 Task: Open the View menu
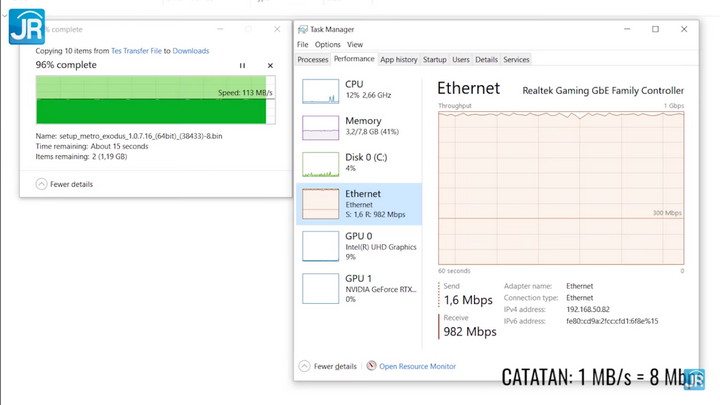pos(355,45)
